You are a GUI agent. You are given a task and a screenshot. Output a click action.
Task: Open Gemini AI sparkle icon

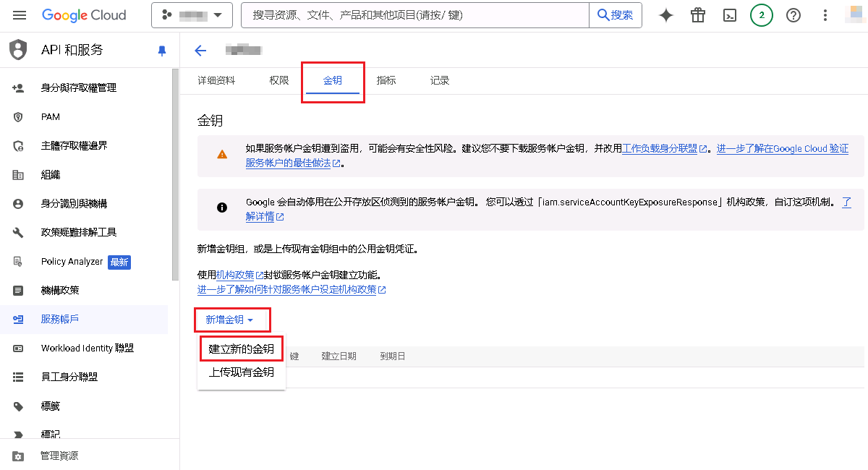666,15
